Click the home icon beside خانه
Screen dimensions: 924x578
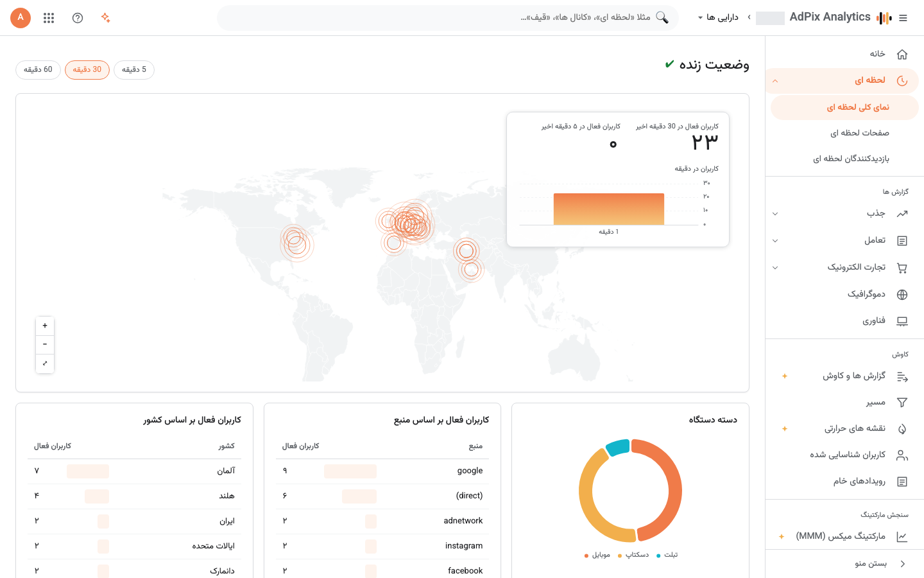click(902, 54)
